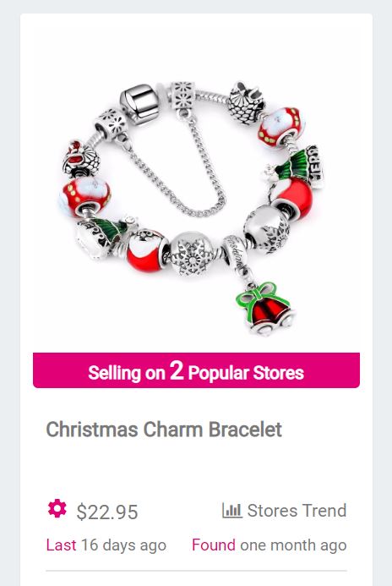This screenshot has width=392, height=586.
Task: Click the Last 16 days ago label
Action: (106, 545)
